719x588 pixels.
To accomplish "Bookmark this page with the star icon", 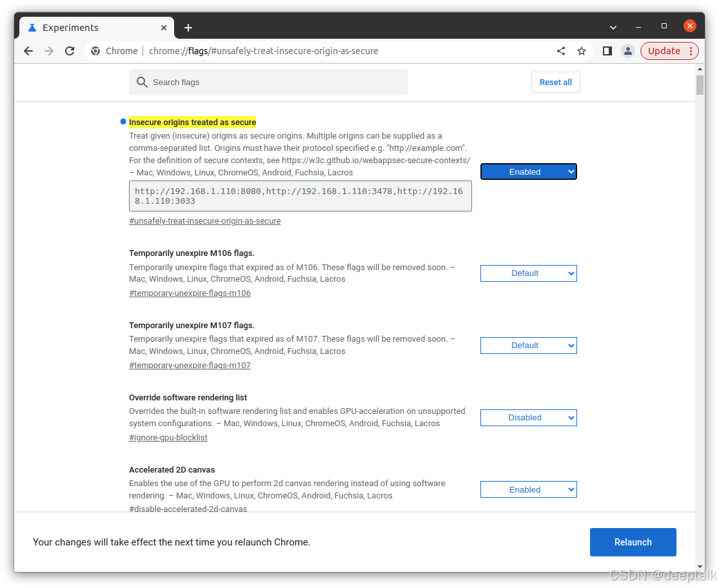I will pyautogui.click(x=582, y=51).
